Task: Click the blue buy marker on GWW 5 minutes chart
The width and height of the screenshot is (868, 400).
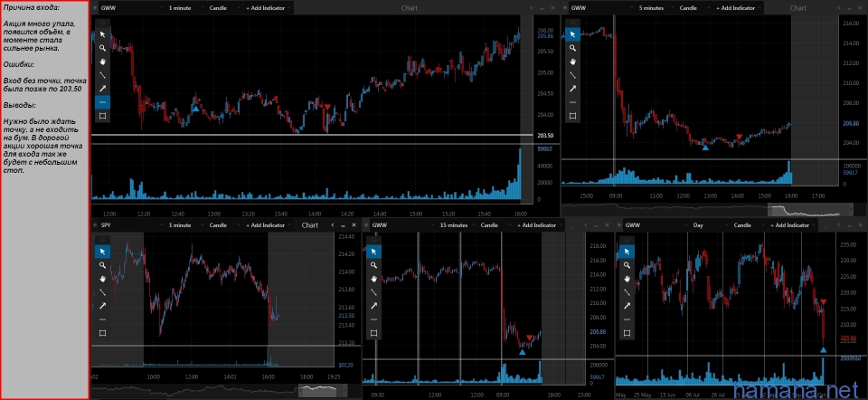Action: point(704,147)
